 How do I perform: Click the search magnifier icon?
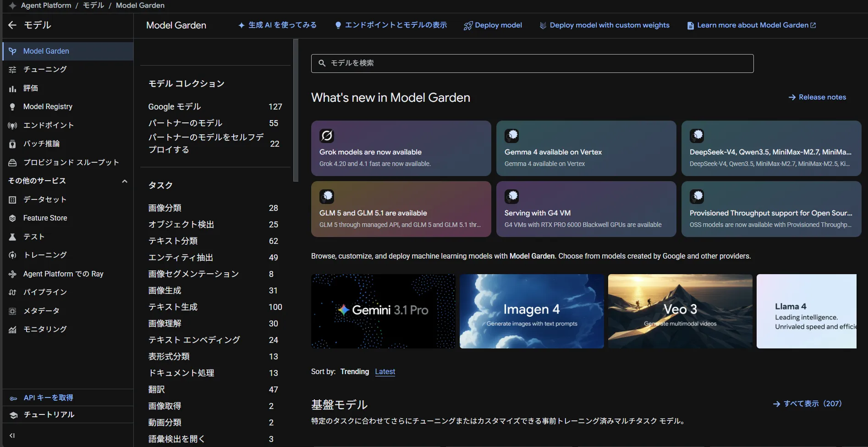pyautogui.click(x=322, y=63)
